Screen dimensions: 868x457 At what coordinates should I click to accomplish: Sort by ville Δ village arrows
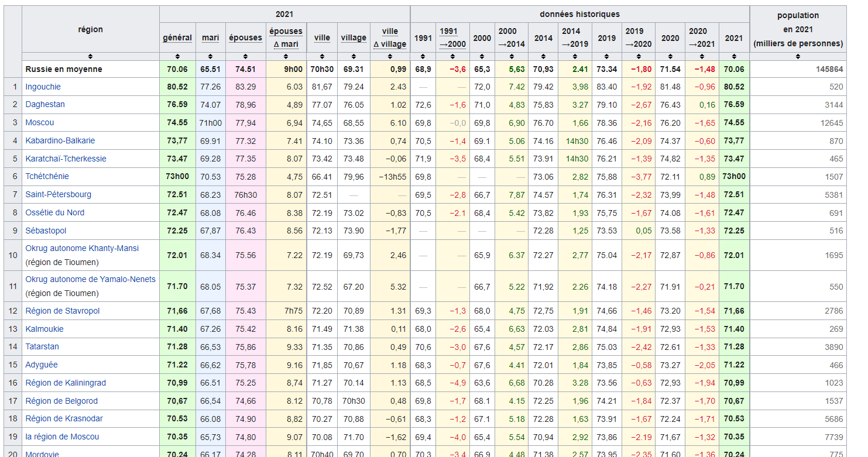pyautogui.click(x=390, y=56)
